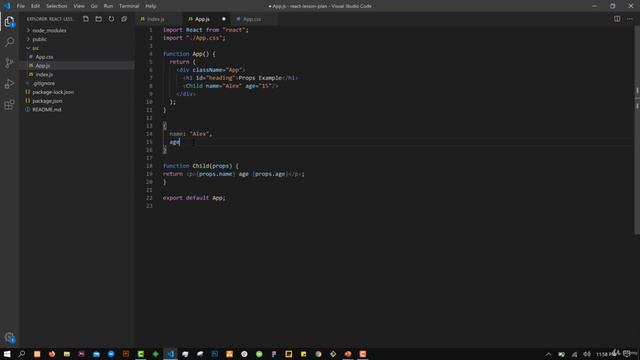This screenshot has height=360, width=640.
Task: Click line number 12 in the gutter
Action: (x=149, y=118)
